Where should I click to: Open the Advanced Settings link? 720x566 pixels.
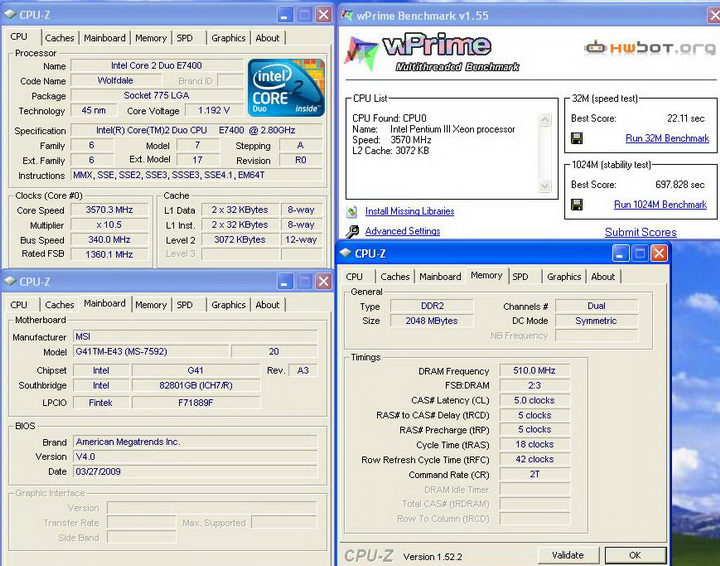tap(403, 231)
